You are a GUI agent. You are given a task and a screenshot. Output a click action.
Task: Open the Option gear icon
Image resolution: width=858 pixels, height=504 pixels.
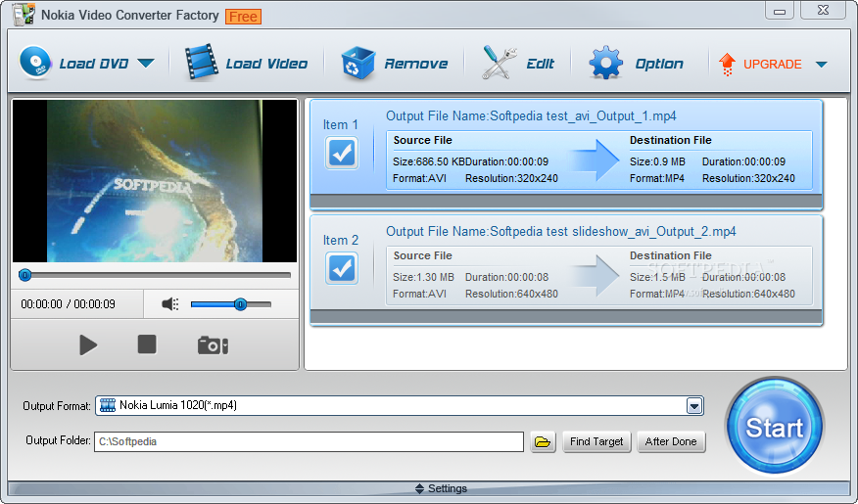pos(605,63)
